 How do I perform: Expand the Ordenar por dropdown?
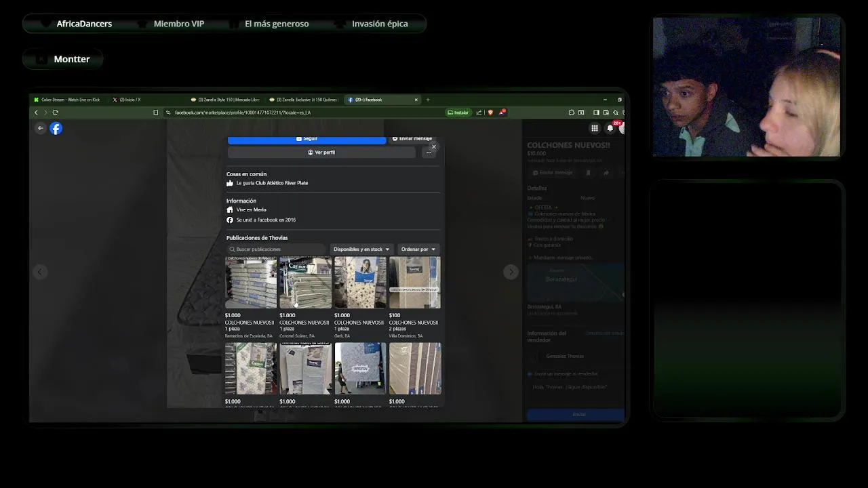[418, 249]
